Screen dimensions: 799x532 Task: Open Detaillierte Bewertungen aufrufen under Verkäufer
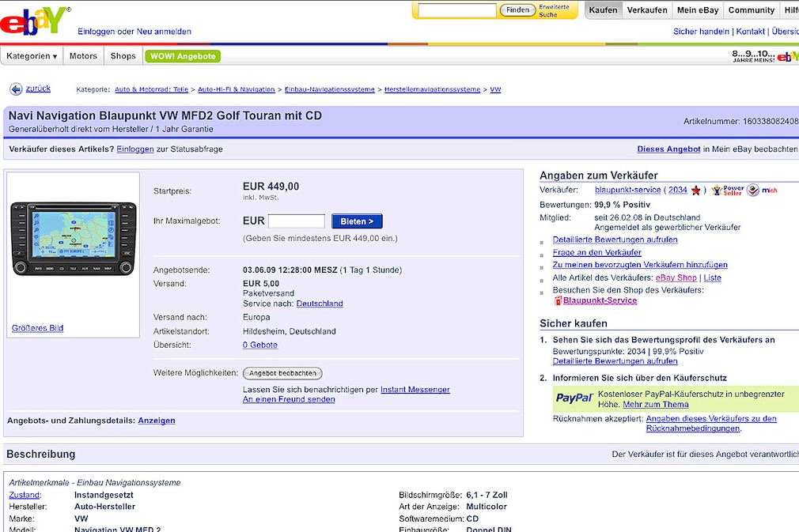615,240
